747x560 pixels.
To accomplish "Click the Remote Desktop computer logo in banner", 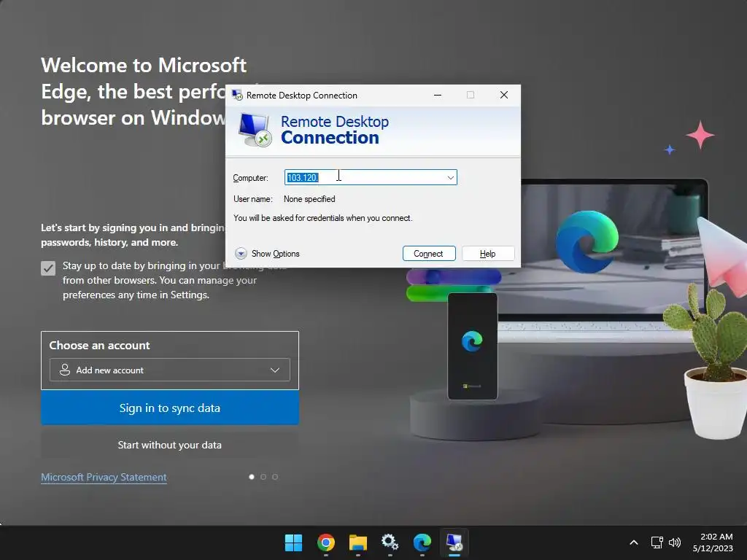I will 255,130.
